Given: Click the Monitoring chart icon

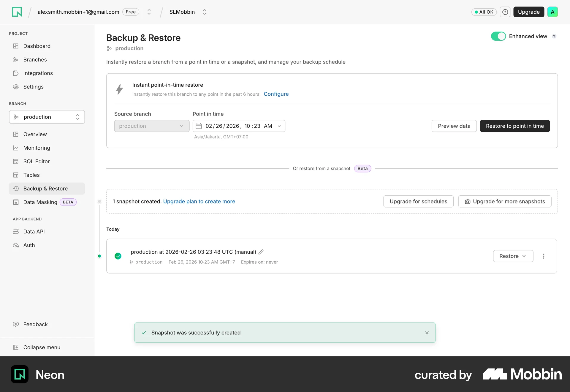Looking at the screenshot, I should tap(16, 148).
